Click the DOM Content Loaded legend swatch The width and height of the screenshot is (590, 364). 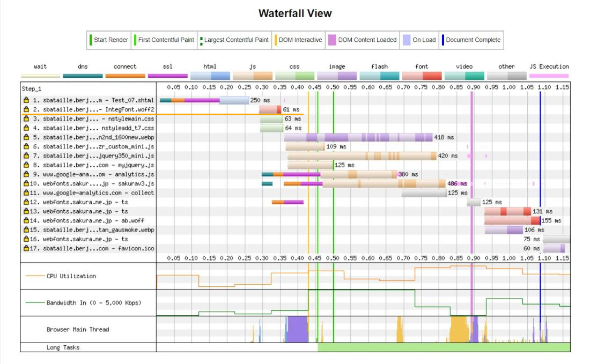coord(333,40)
